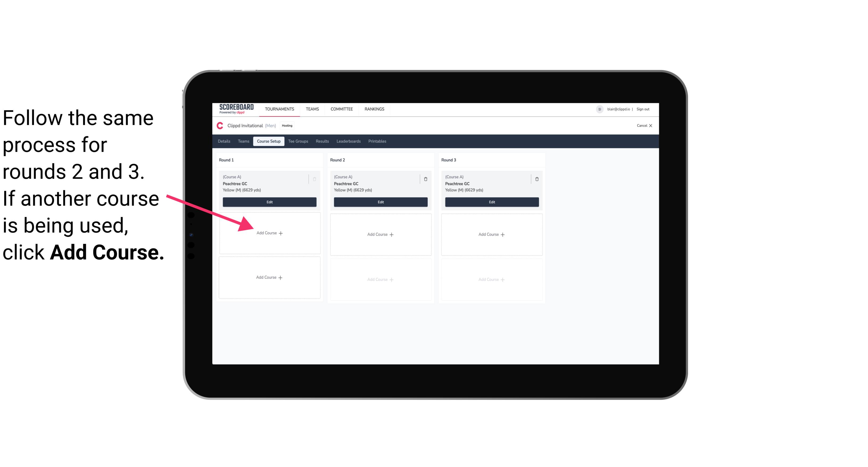Select the Leaderboards tab
This screenshot has width=868, height=467.
pyautogui.click(x=349, y=141)
